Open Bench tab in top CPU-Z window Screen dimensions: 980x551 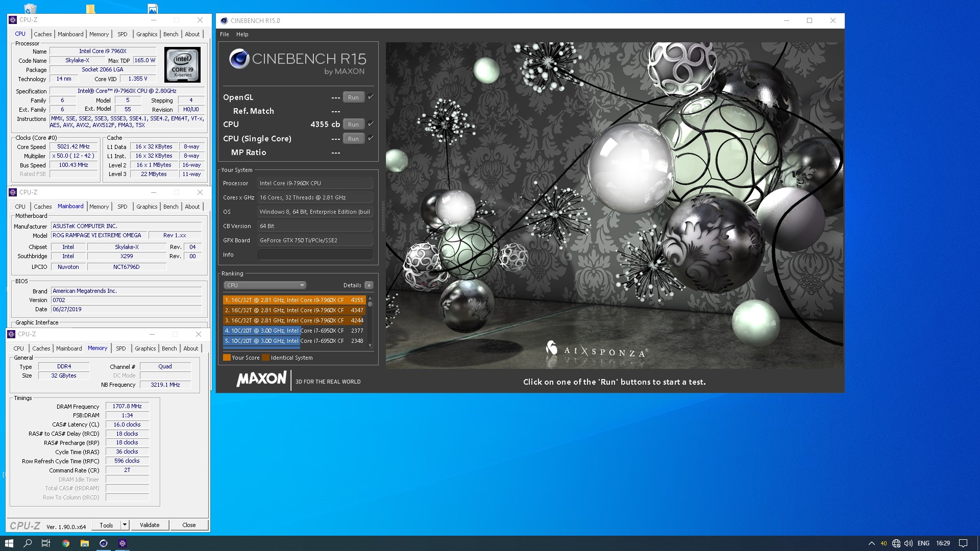171,34
